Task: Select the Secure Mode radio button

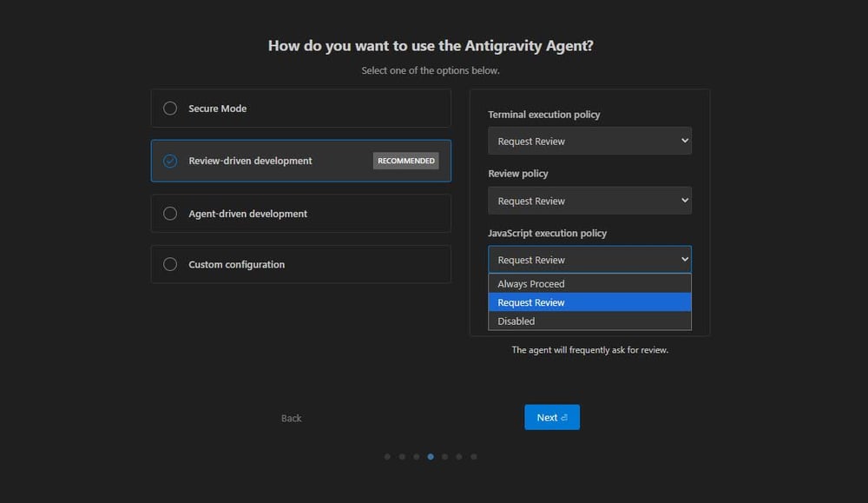Action: tap(170, 109)
